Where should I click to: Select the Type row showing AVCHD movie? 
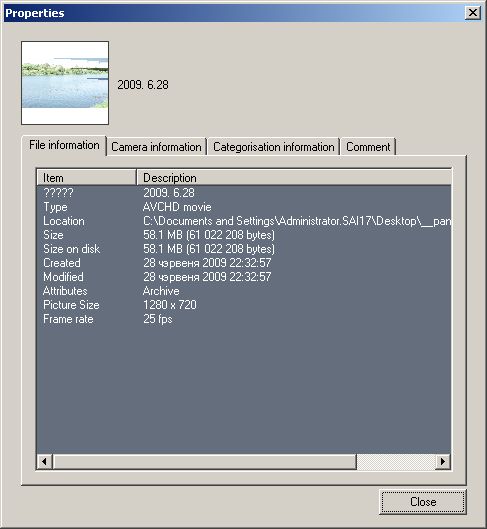coord(244,207)
